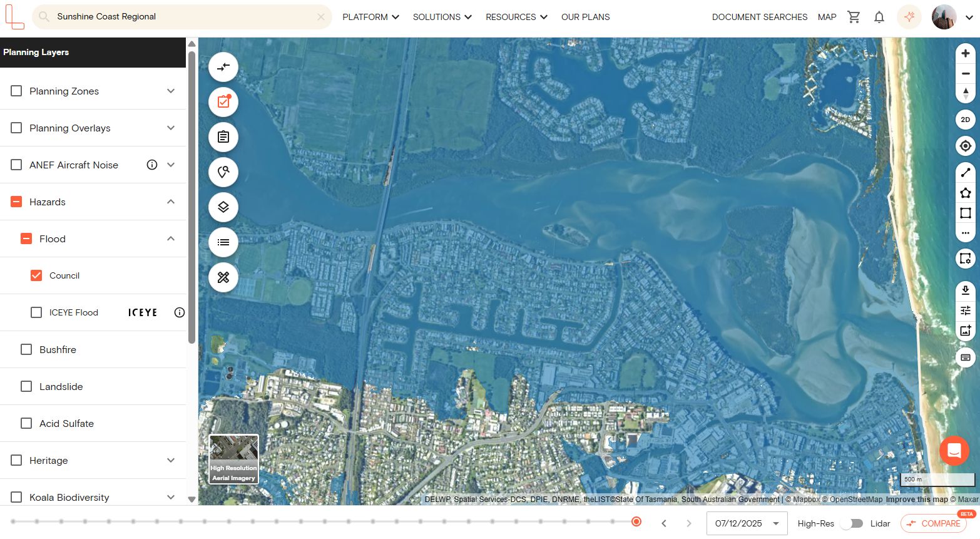980x539 pixels.
Task: Enable the ICEYE Flood checkbox
Action: point(36,312)
